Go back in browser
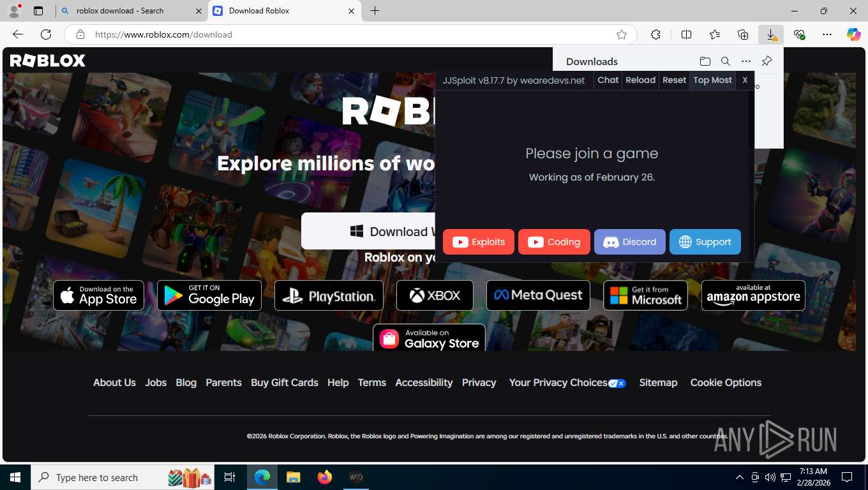 (x=18, y=34)
